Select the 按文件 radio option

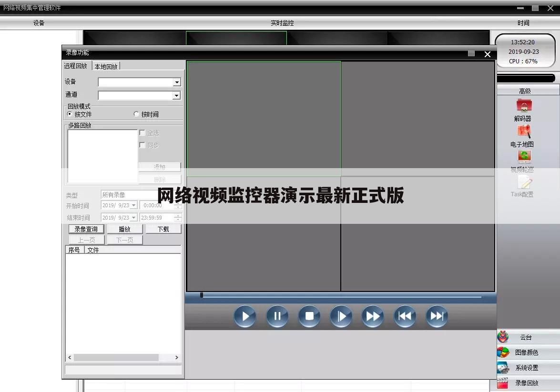point(70,114)
